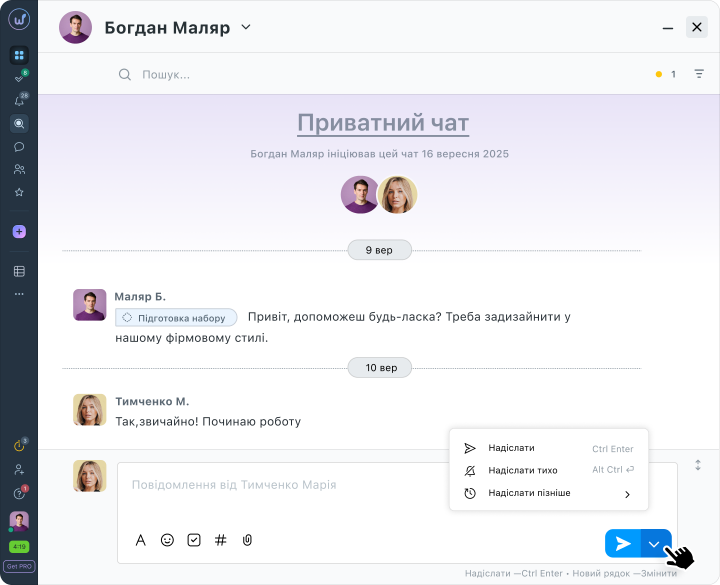Open text formatting with the A icon
The height and width of the screenshot is (585, 720).
coord(141,540)
